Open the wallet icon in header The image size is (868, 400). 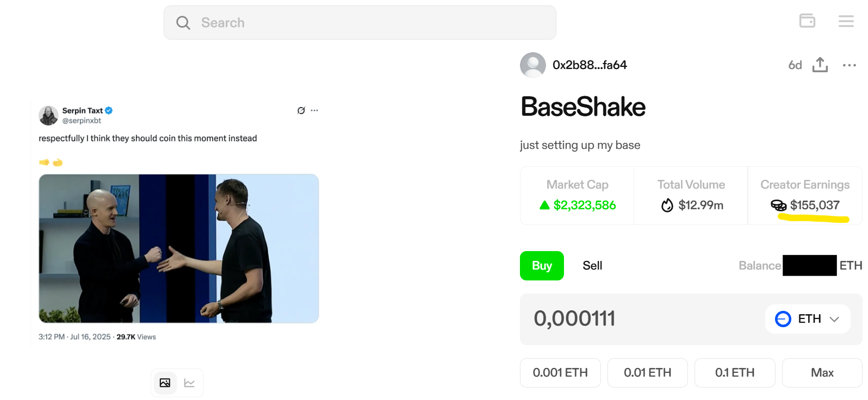point(807,21)
